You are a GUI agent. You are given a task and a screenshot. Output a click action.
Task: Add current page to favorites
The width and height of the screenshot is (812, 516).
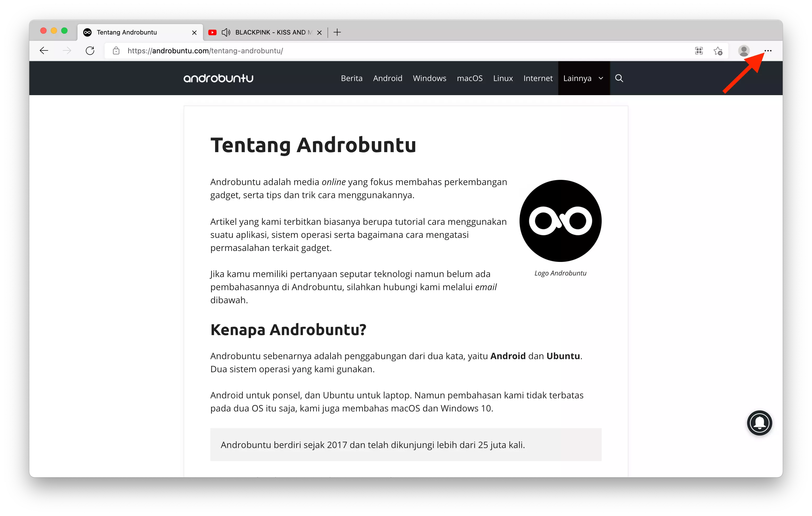coord(718,51)
